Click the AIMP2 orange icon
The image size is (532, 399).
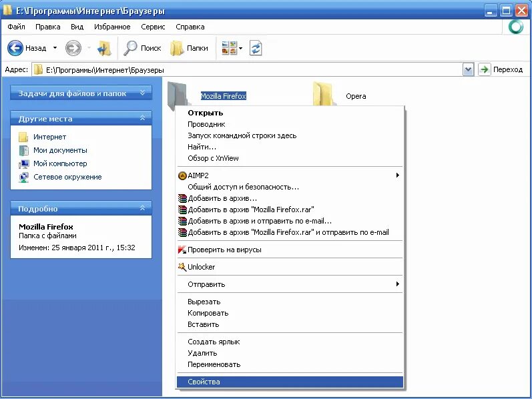coord(182,175)
